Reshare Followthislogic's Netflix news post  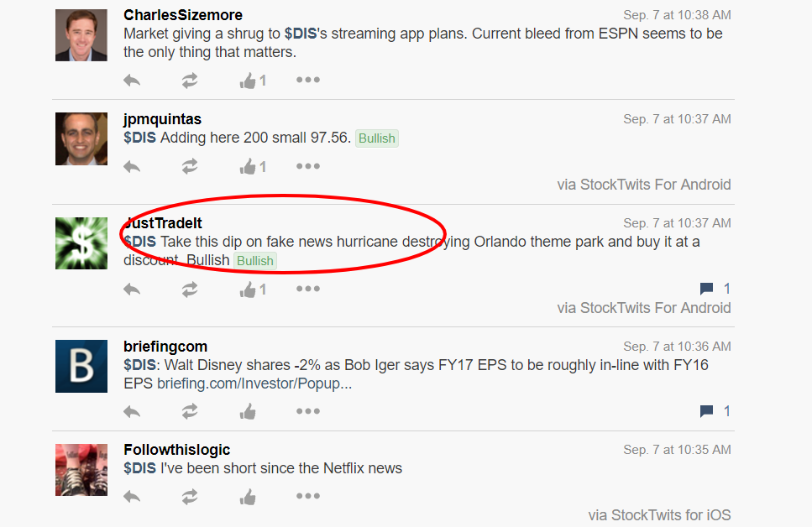[x=190, y=497]
